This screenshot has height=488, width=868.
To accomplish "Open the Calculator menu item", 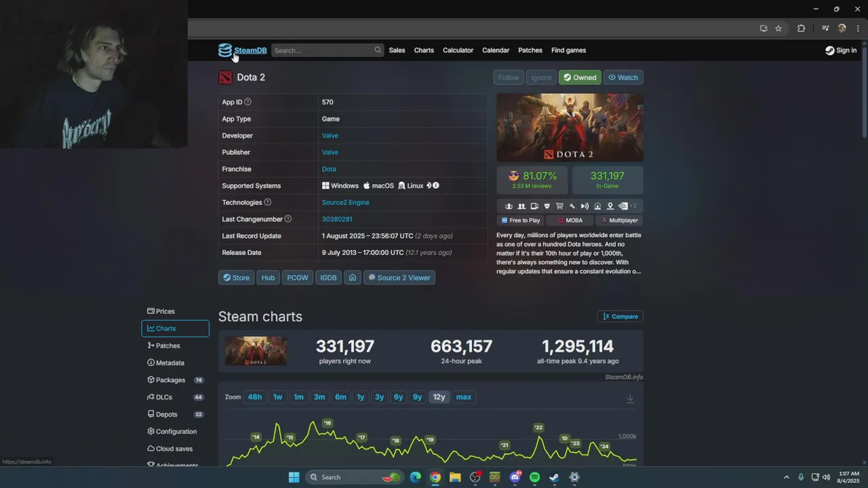I will point(458,50).
